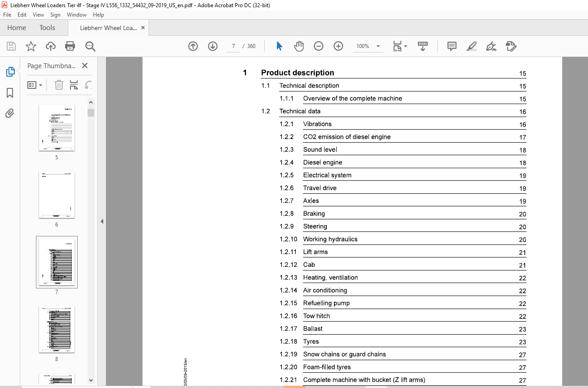Add the document to starred favorites
Viewport: 588px width, 388px height.
31,46
